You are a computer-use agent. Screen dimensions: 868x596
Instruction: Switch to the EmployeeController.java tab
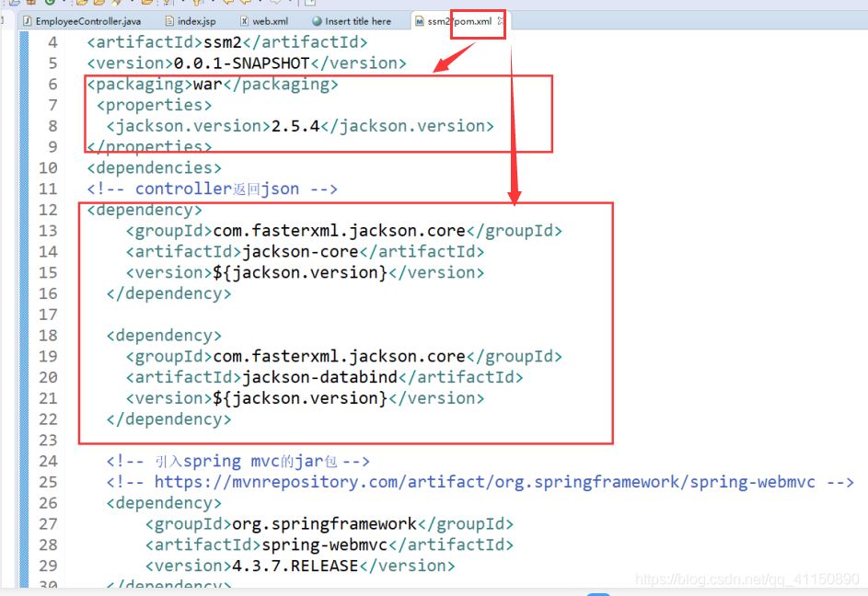coord(81,21)
